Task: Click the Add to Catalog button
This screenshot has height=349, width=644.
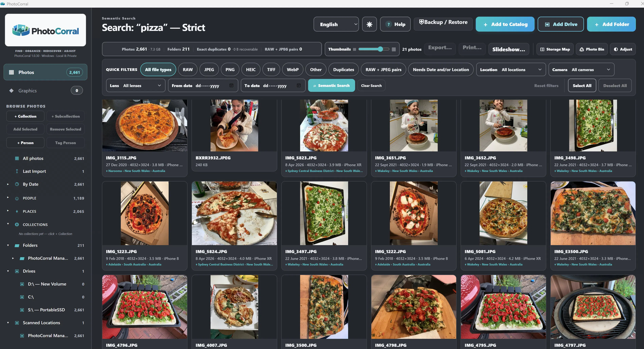Action: [x=505, y=24]
